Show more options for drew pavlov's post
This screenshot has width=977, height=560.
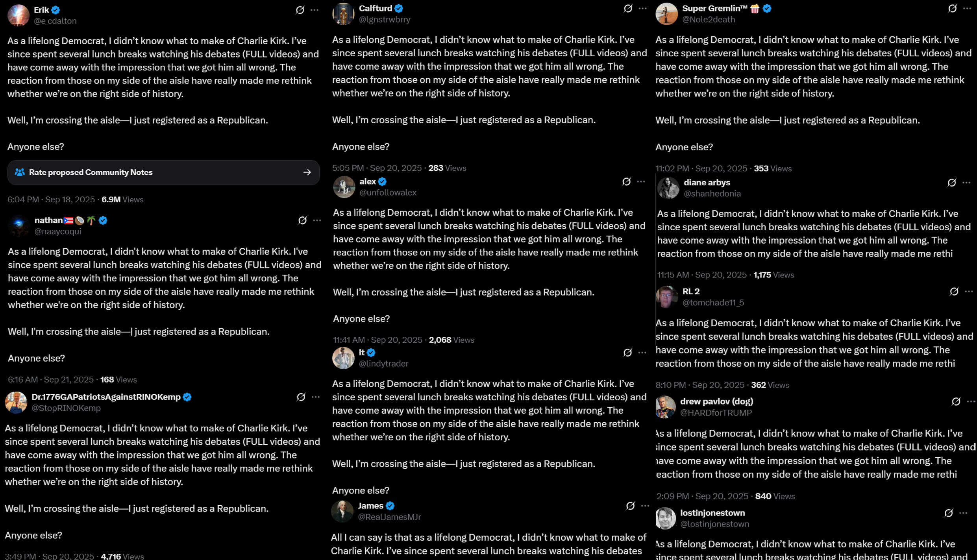coord(971,401)
